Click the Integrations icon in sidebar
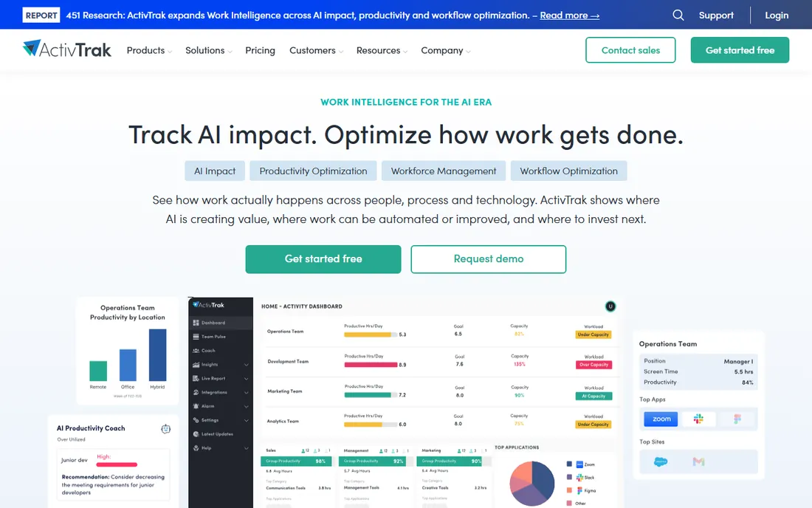 click(196, 393)
